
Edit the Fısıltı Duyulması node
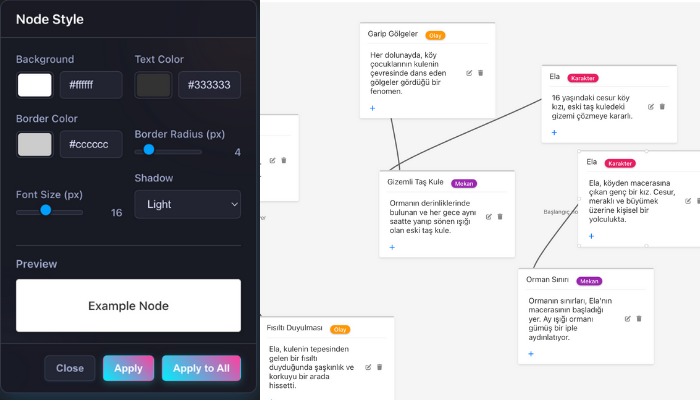pyautogui.click(x=368, y=367)
